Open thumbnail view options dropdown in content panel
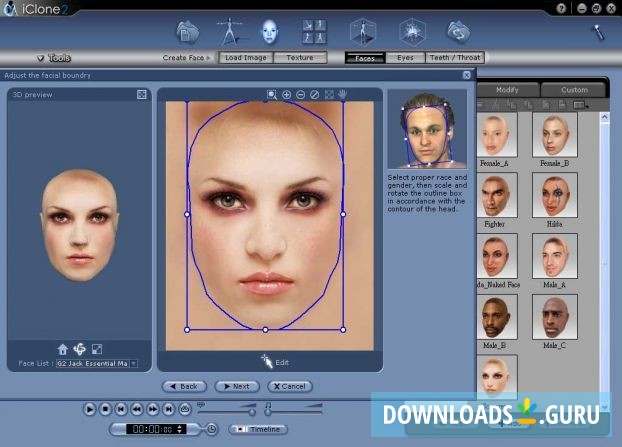The width and height of the screenshot is (622, 447). (581, 105)
